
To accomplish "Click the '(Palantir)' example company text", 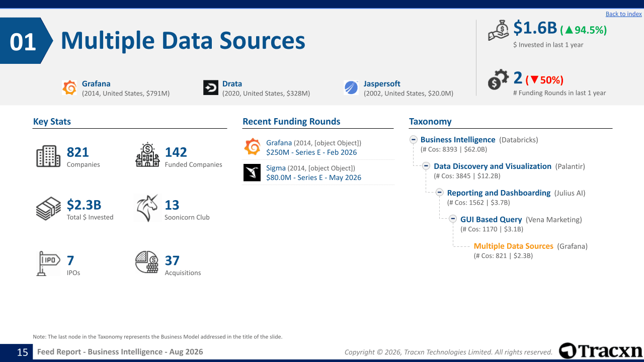I will click(571, 166).
